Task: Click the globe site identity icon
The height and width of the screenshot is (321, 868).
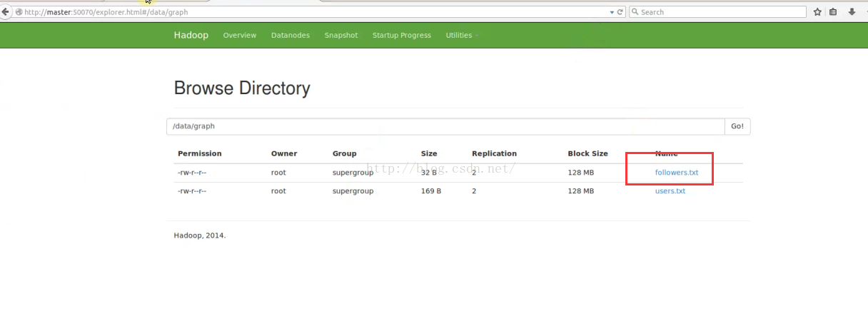Action: click(19, 12)
